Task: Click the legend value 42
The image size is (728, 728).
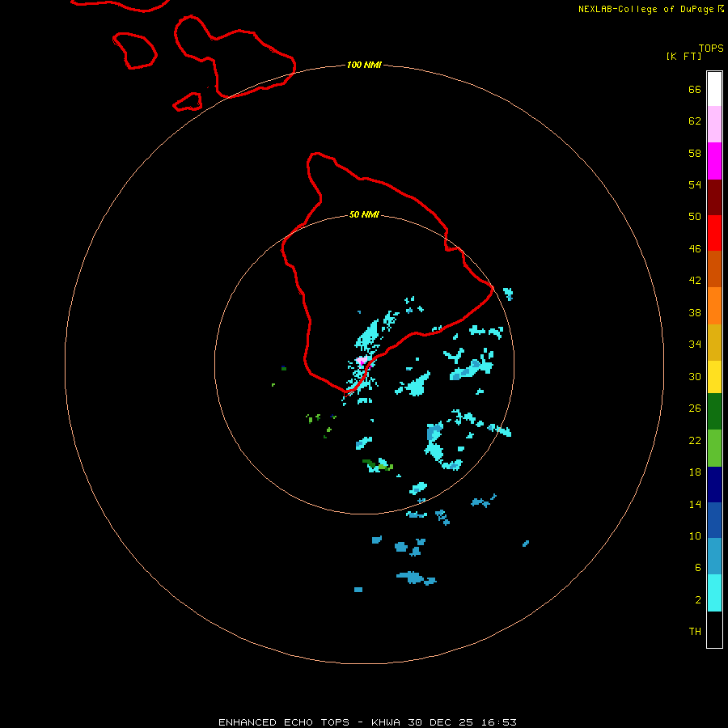Action: [695, 281]
